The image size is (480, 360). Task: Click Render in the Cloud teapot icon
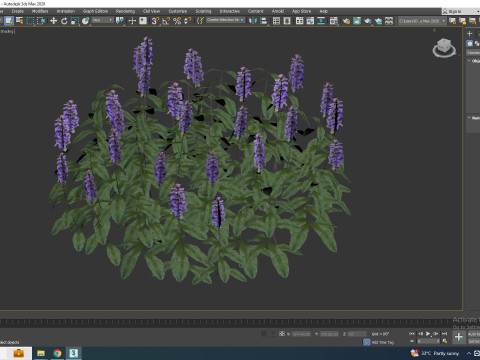click(x=378, y=21)
